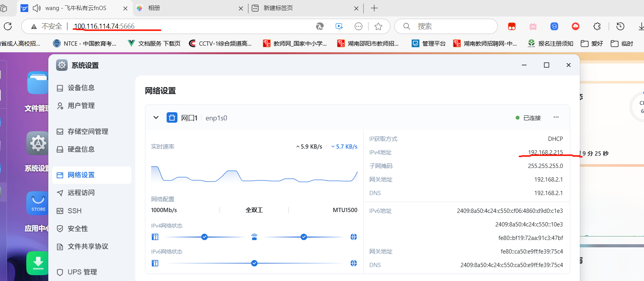Image resolution: width=644 pixels, height=281 pixels.
Task: Click the globe icon in IPv4网络状态
Action: pyautogui.click(x=353, y=237)
